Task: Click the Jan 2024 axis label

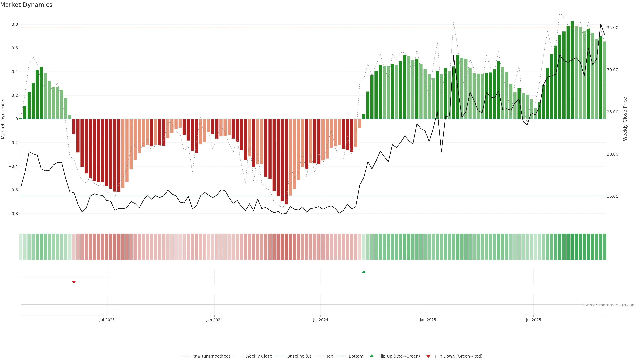Action: 214,320
